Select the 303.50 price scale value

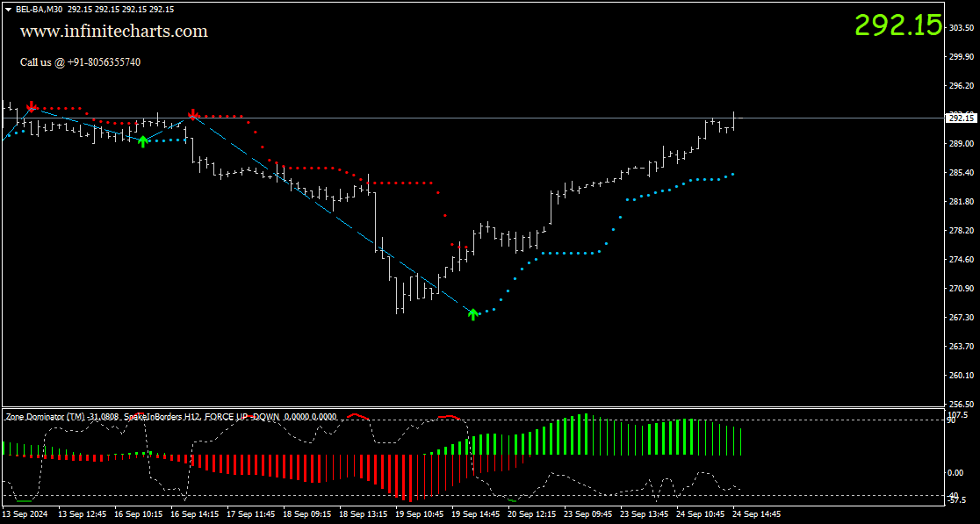963,26
